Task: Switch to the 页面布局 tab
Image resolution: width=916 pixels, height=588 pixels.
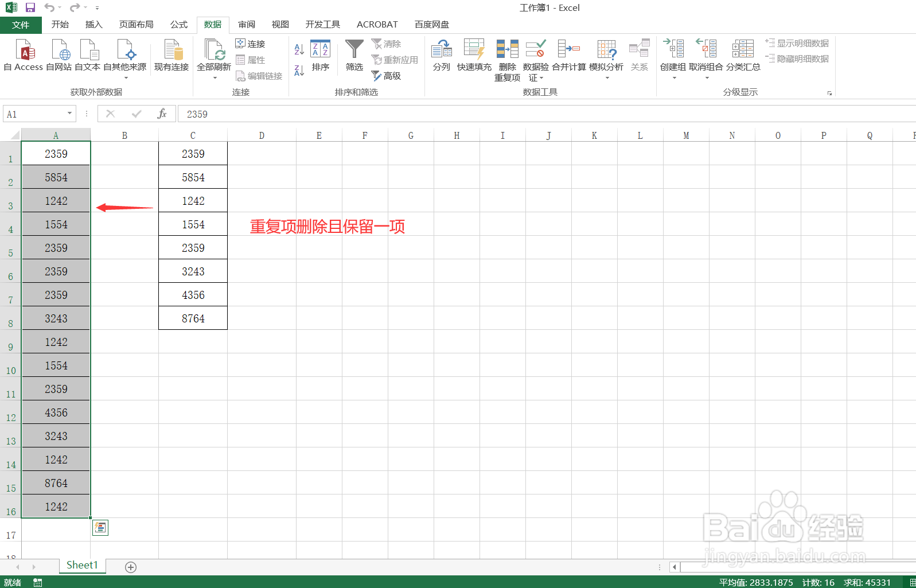Action: tap(137, 25)
